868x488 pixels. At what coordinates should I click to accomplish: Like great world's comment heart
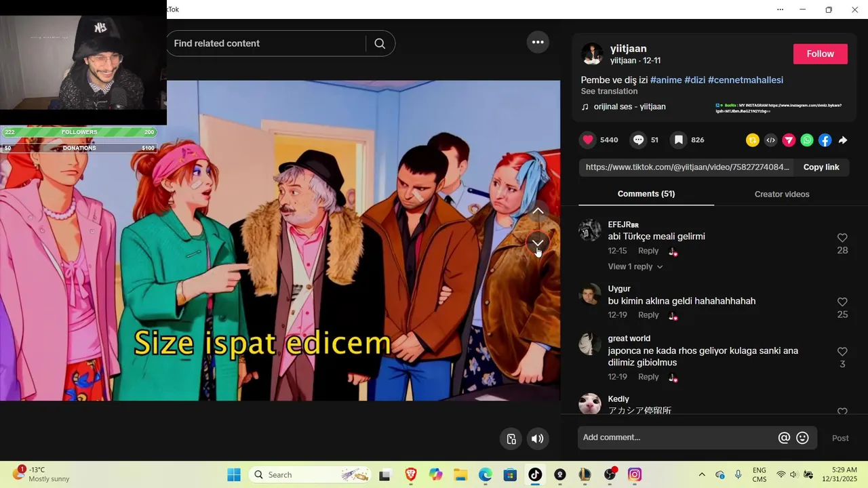click(x=842, y=352)
